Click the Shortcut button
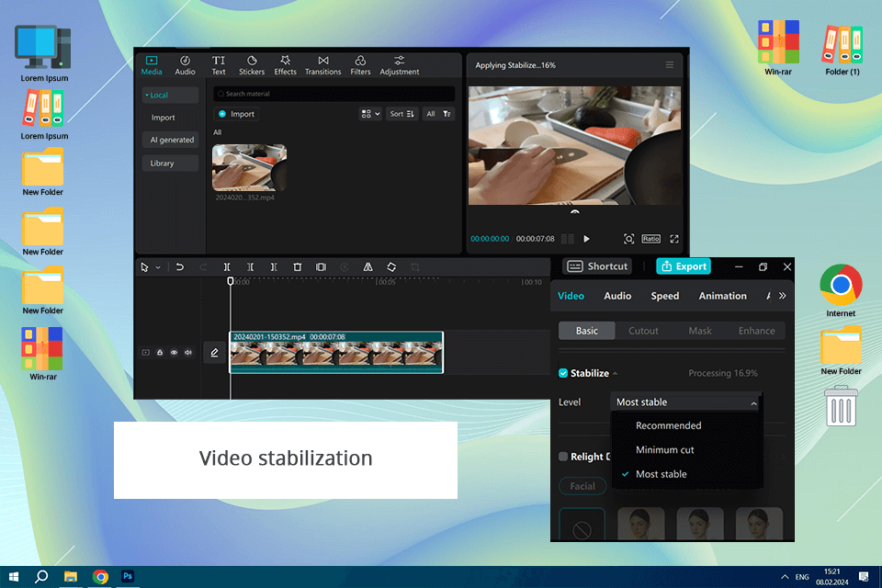Viewport: 882px width, 588px height. pos(598,266)
